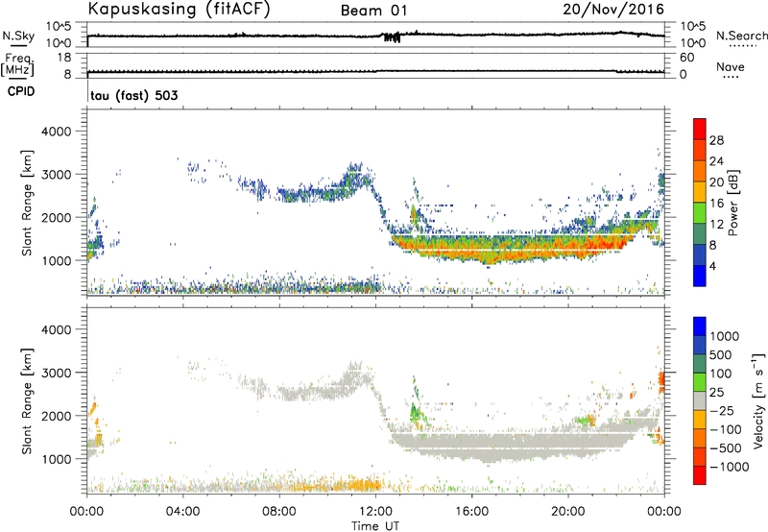Click the "-500" velocity colorbar tick
Screen dimensions: 768x532
click(x=726, y=448)
